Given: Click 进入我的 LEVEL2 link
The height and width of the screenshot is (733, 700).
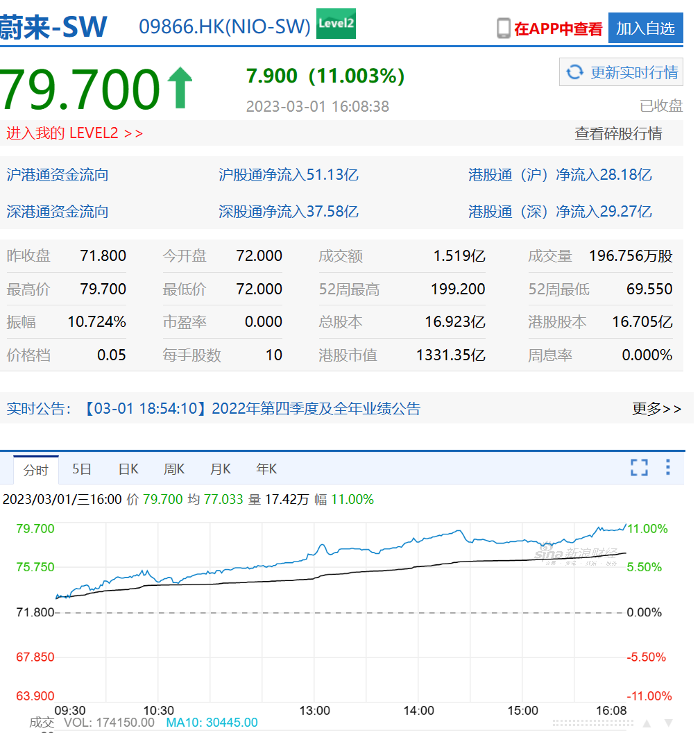Looking at the screenshot, I should point(73,133).
